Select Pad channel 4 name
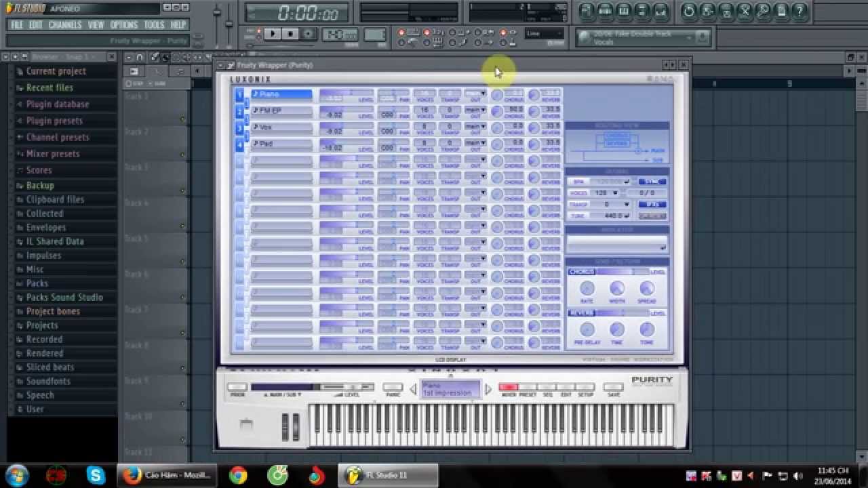 281,144
